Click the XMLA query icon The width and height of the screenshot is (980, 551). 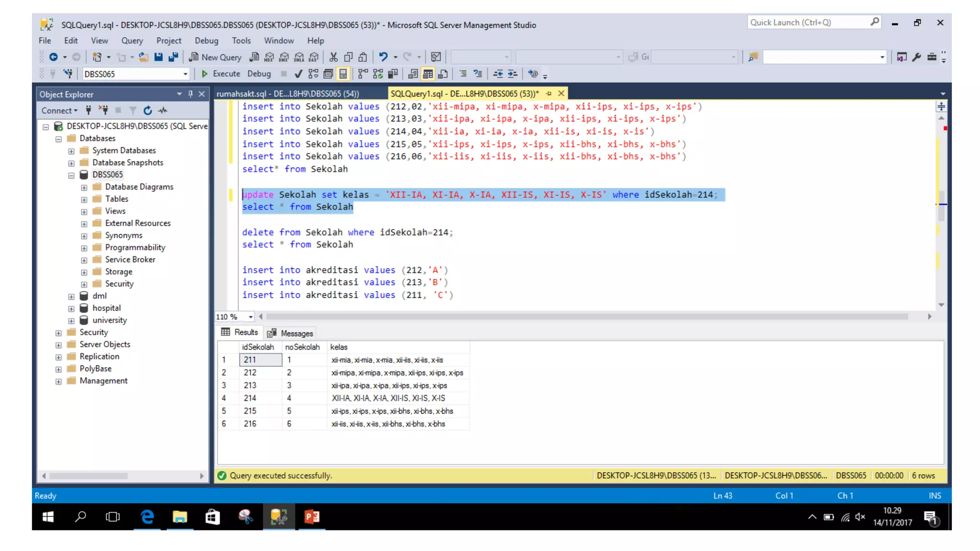coord(299,57)
